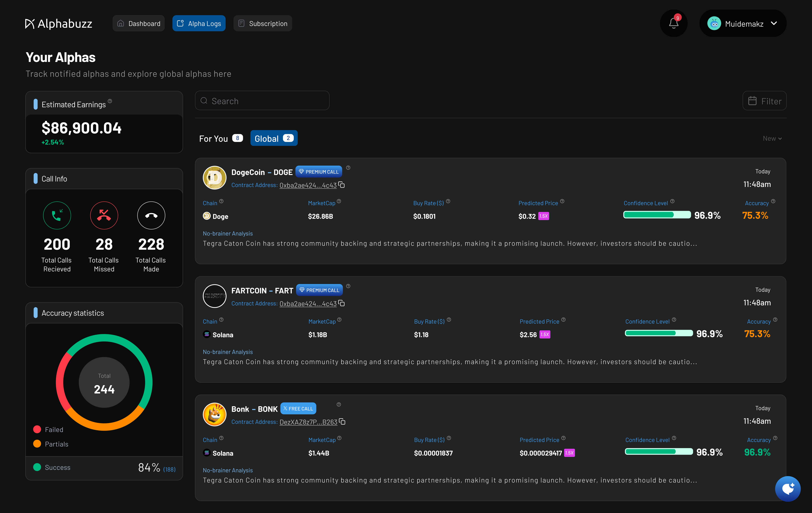Click the info icon beside DogeCoin PREMIUM CALL
The image size is (812, 513).
[x=348, y=168]
